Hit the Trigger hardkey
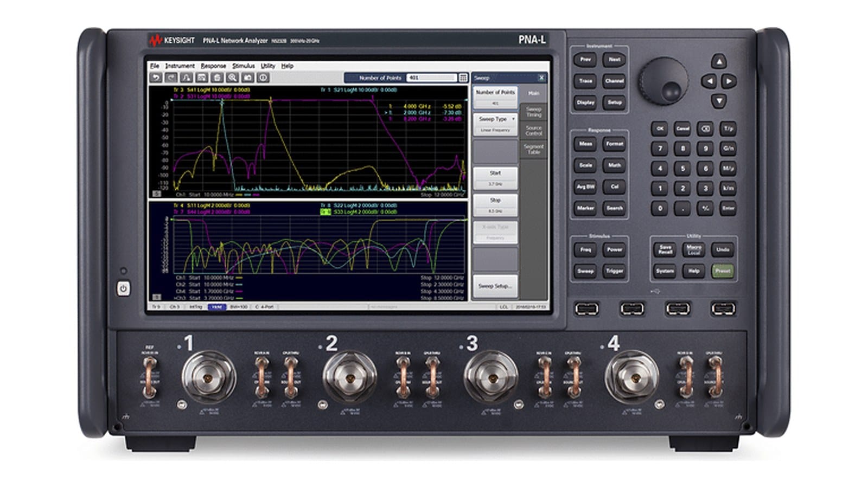Image resolution: width=868 pixels, height=488 pixels. tap(615, 271)
